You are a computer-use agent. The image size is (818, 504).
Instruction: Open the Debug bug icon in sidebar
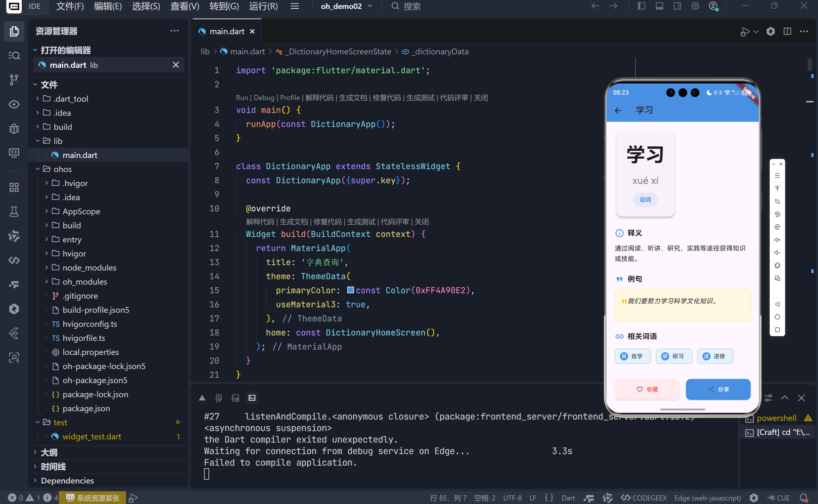[14, 129]
